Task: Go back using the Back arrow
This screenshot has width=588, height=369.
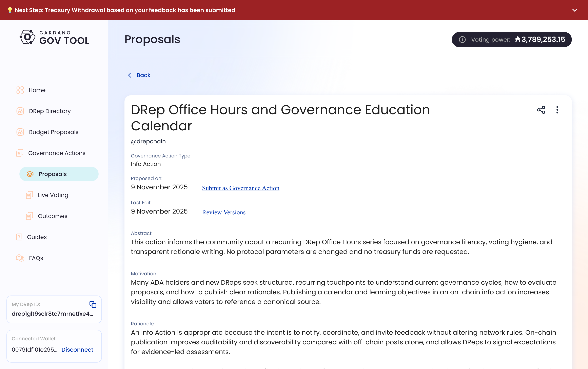Action: pos(139,75)
